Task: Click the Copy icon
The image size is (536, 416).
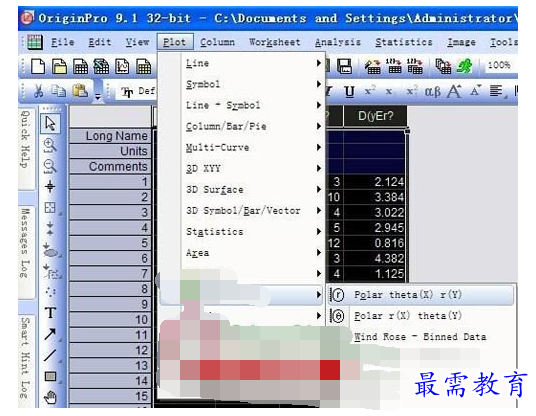Action: click(x=59, y=91)
